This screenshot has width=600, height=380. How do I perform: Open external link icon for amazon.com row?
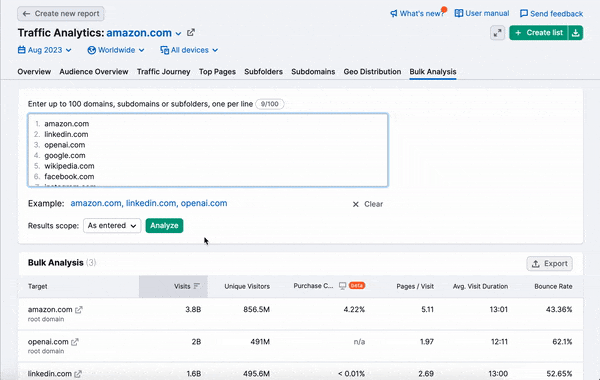79,310
